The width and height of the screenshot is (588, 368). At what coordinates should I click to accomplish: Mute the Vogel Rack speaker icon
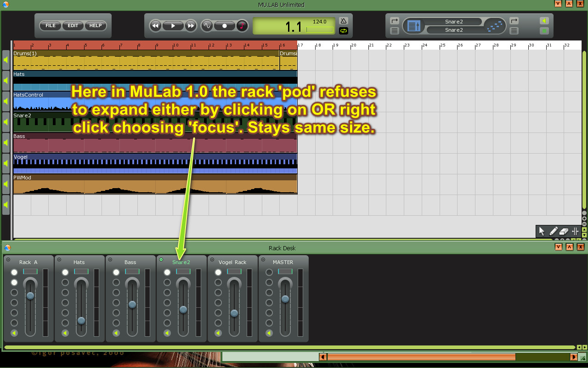click(218, 333)
